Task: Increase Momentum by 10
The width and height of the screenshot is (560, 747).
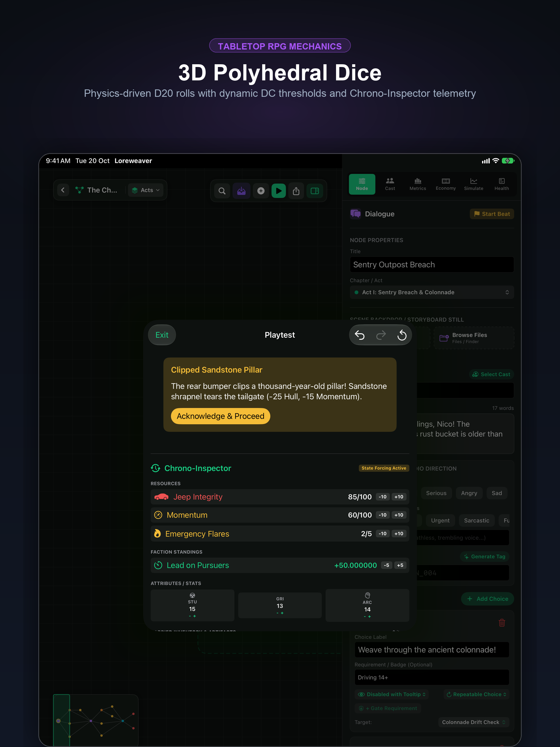Action: [399, 515]
